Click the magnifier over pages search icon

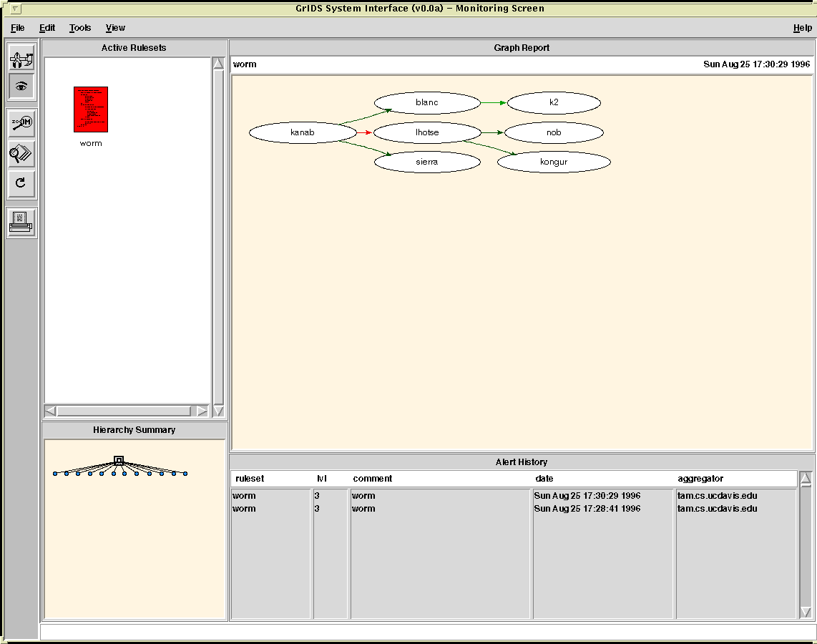[21, 153]
